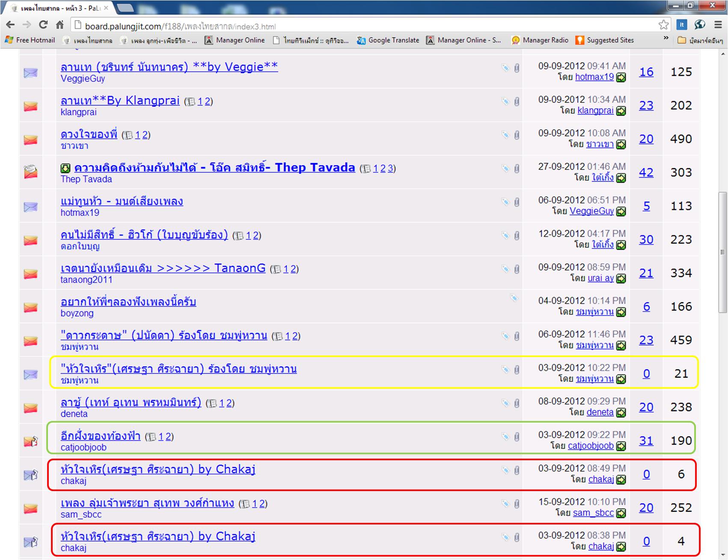
Task: Click the go-to-last-post icon beside hotmax19
Action: tap(621, 77)
